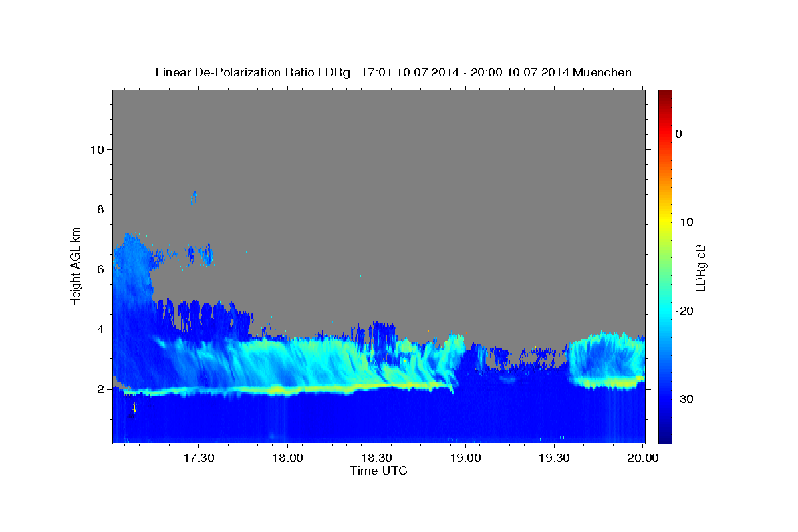Click the 'Height AGL km' axis title
The width and height of the screenshot is (798, 532).
pos(76,266)
